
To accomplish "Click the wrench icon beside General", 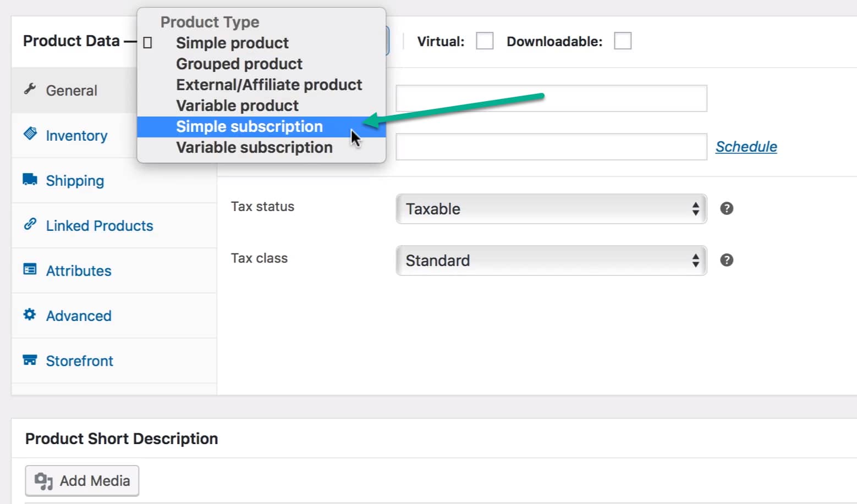I will click(30, 89).
